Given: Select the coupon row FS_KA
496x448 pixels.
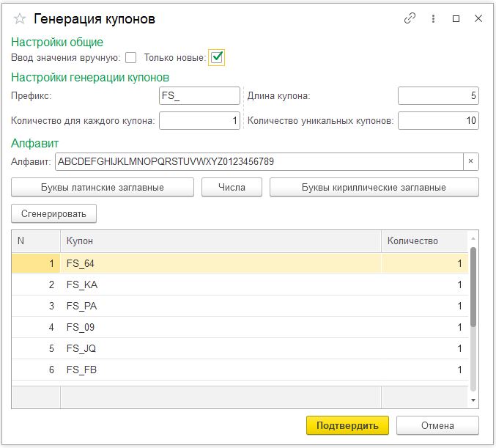Looking at the screenshot, I should pos(240,284).
